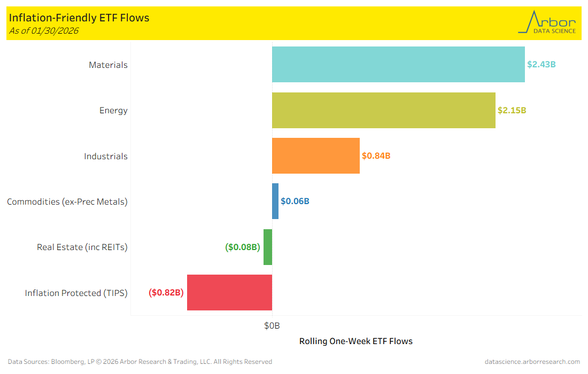Screen dimensions: 588x374
Task: Click the Arbor Data Science logo
Action: 547,23
